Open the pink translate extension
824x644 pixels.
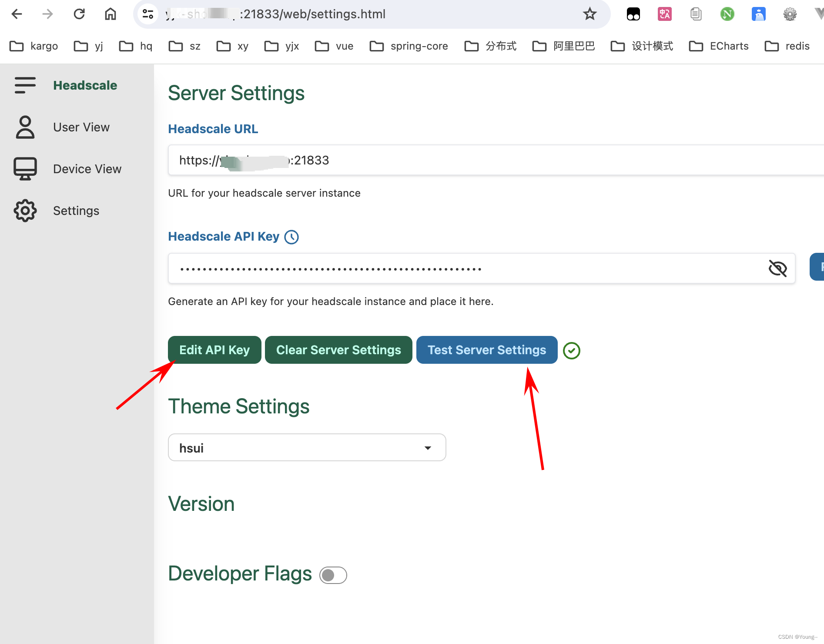[665, 14]
